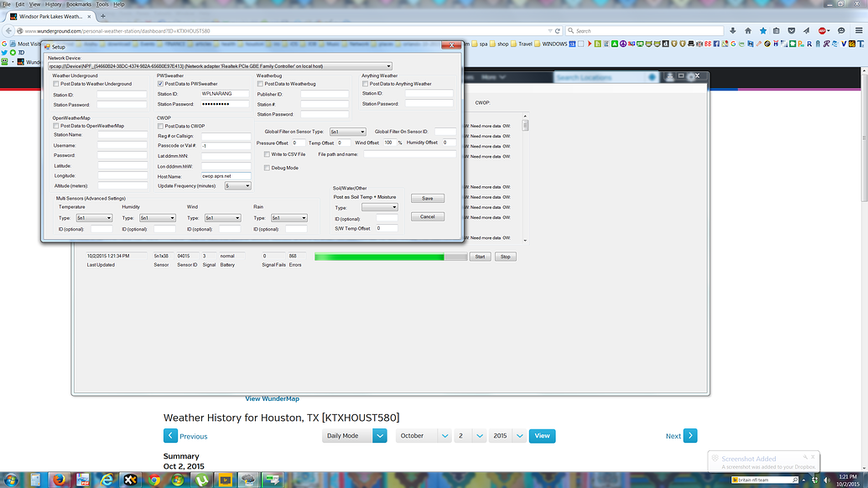Screen dimensions: 868x488
Task: Open the Twitter bookmark icon
Action: [x=4, y=53]
